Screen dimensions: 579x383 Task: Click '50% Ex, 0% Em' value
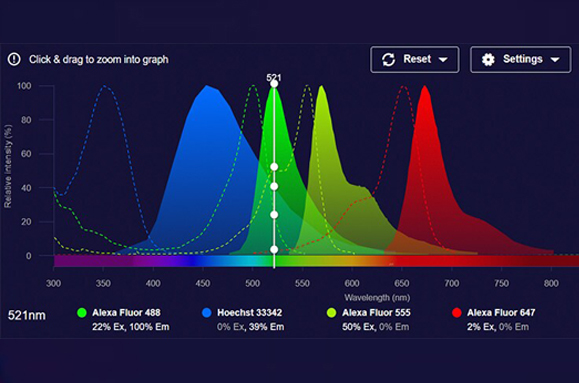(376, 327)
